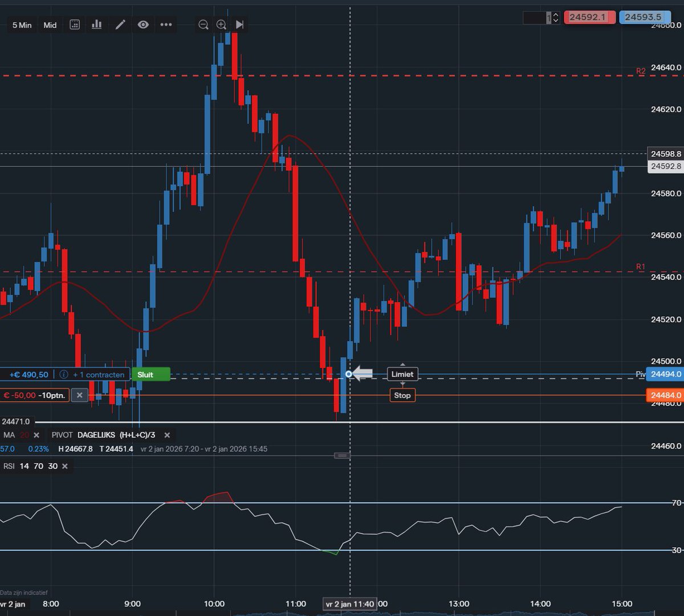
Task: Click the blue buy price 24593.5
Action: [x=645, y=17]
